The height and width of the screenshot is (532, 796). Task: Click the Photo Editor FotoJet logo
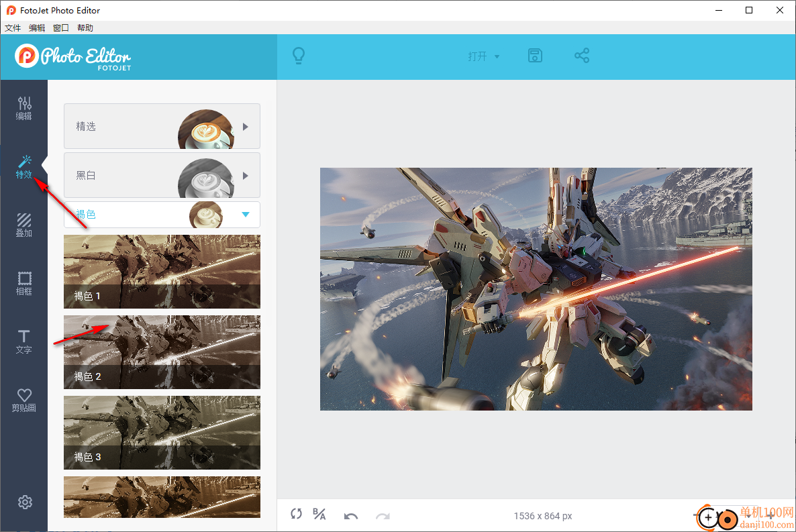coord(73,57)
